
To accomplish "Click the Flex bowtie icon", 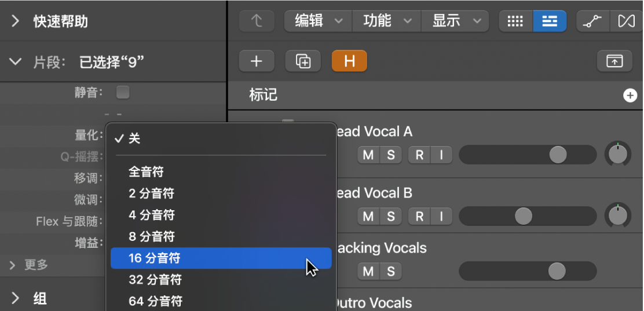I will tap(626, 21).
